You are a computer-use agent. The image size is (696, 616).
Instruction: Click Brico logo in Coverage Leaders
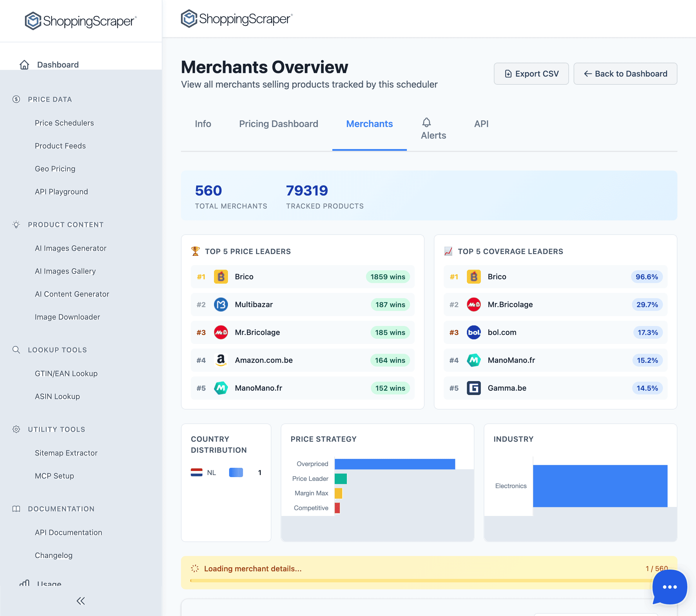pyautogui.click(x=474, y=277)
